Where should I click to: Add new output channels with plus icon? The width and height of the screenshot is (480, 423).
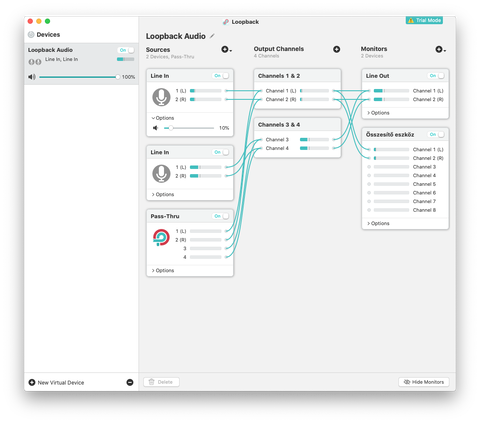point(337,49)
